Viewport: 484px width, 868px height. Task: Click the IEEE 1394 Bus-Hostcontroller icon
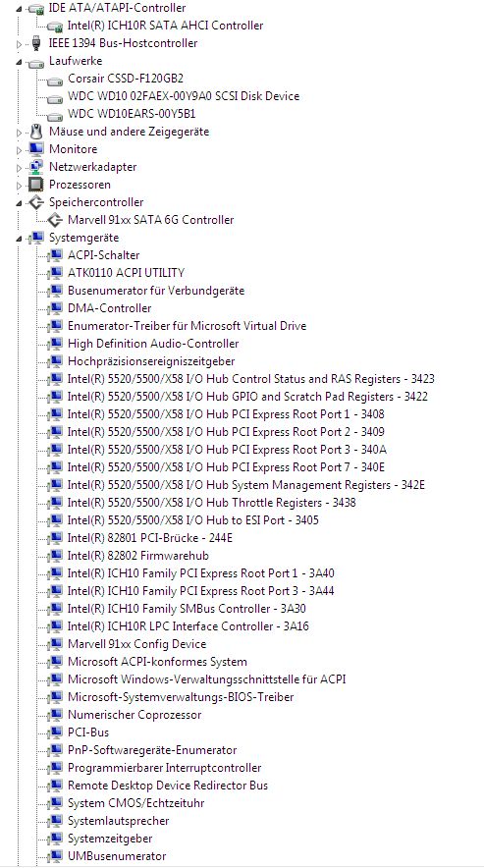tap(36, 43)
